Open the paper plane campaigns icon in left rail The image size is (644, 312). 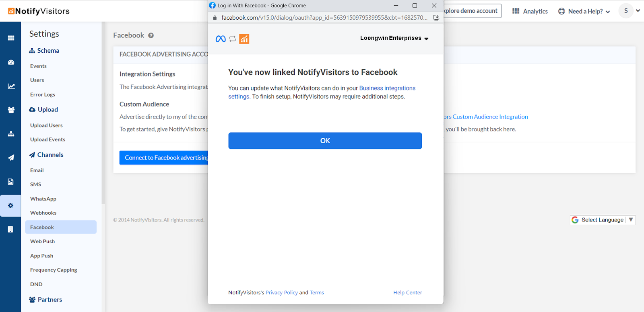(x=11, y=158)
